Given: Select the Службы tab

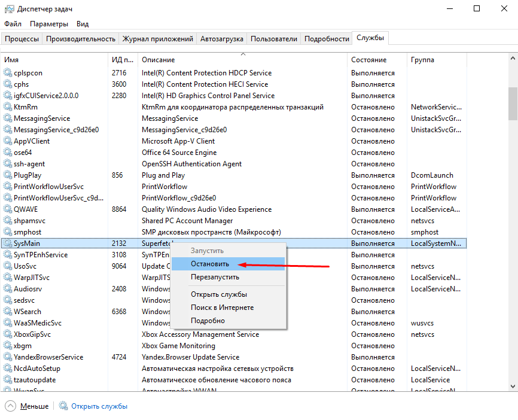Looking at the screenshot, I should [370, 38].
